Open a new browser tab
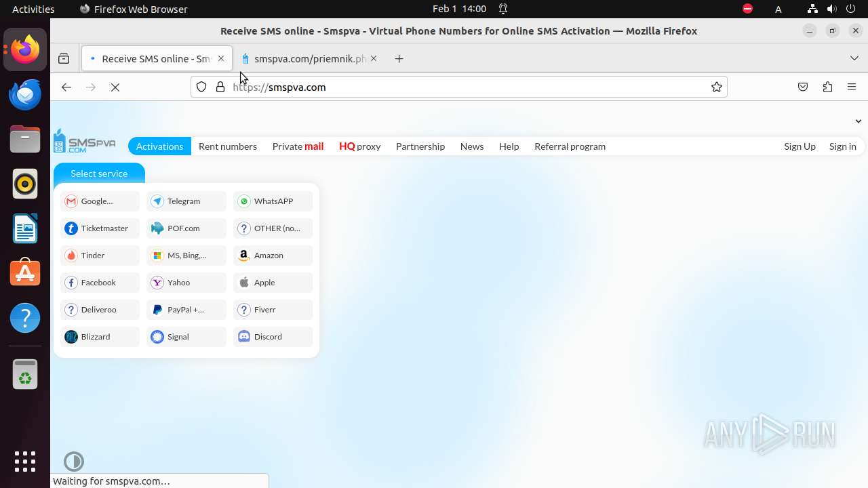 tap(399, 59)
